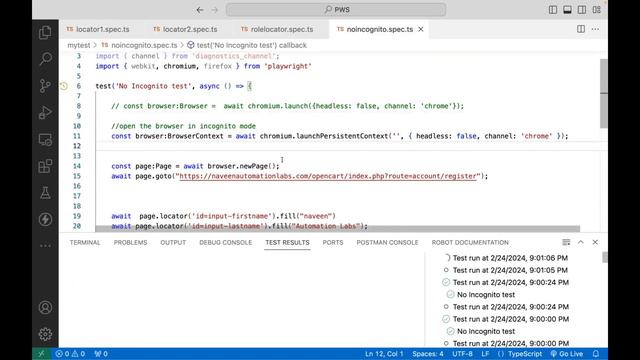Viewport: 640px width, 360px height.
Task: Go forward with the right arrow
Action: click(x=215, y=10)
